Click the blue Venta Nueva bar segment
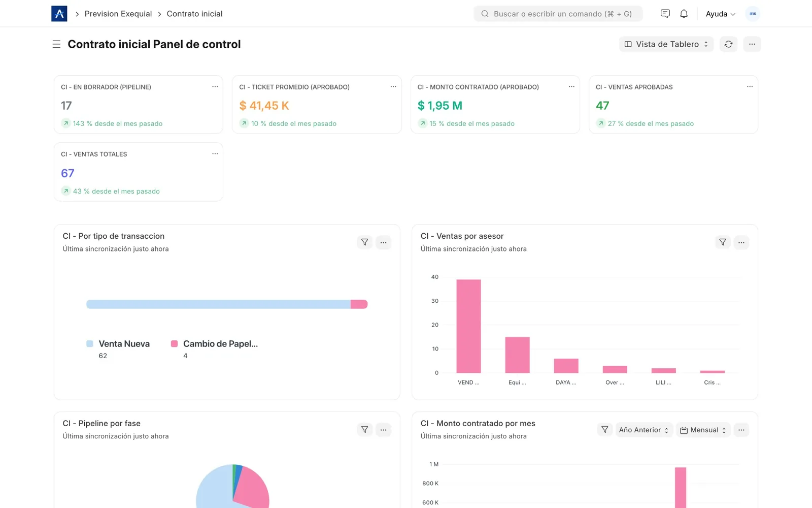 click(219, 304)
